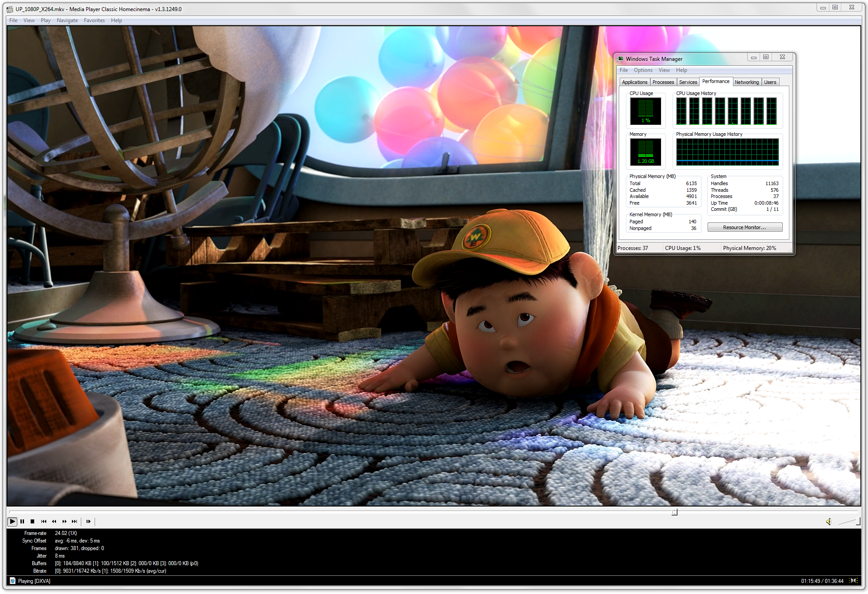Viewport: 868px width, 594px height.
Task: Click the DXVA playing status icon
Action: [12, 581]
